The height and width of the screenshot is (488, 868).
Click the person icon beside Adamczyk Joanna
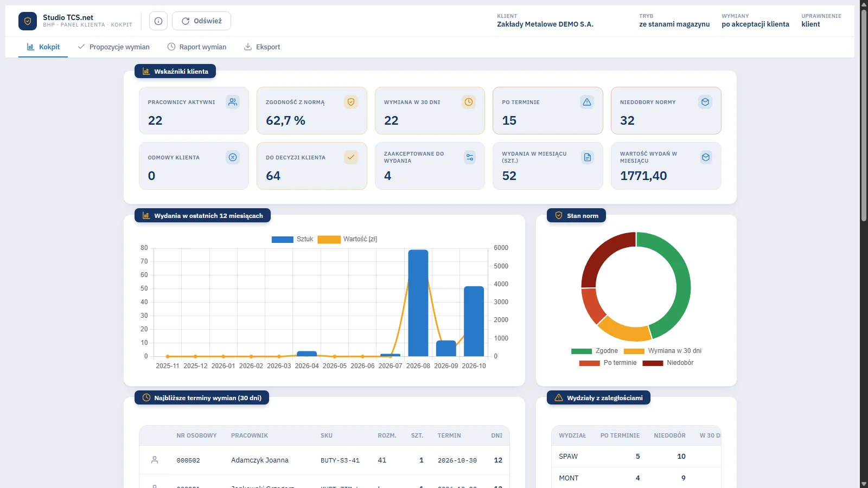[x=155, y=460]
